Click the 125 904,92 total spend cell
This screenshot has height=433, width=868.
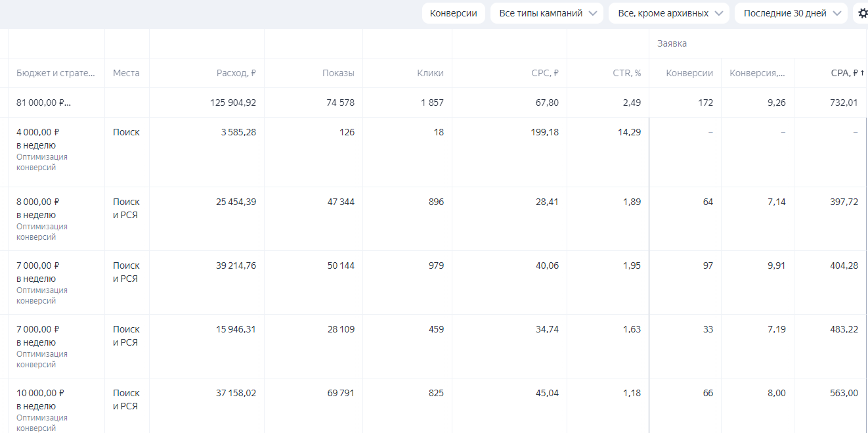coord(233,103)
